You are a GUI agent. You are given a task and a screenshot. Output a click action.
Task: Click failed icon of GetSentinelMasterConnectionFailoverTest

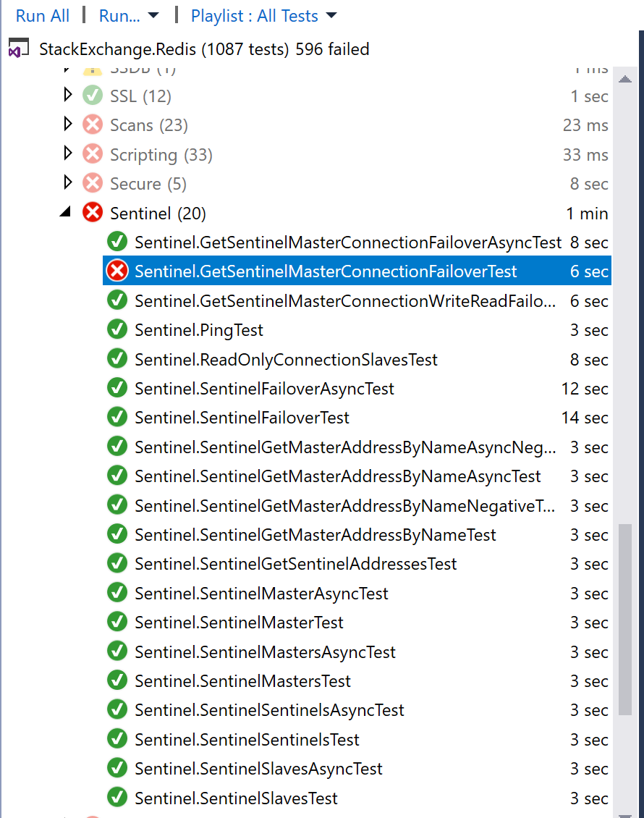point(116,271)
